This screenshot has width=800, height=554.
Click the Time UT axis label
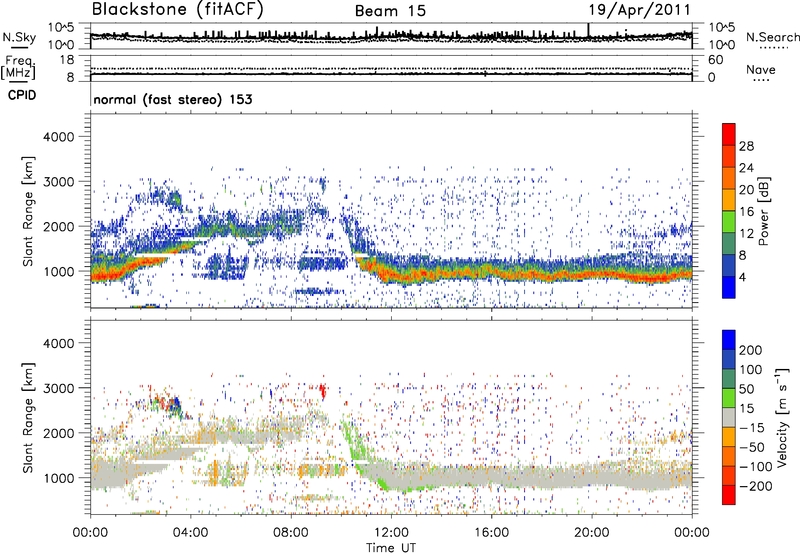click(391, 548)
